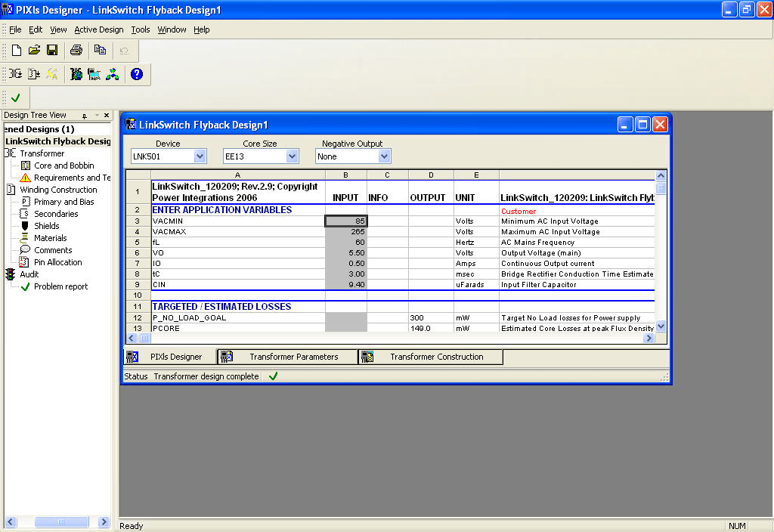
Task: Click the Comments speech bubble icon
Action: (25, 249)
